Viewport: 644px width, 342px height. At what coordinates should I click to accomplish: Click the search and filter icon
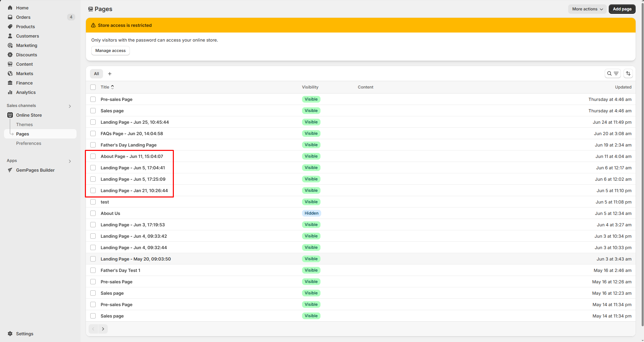tap(612, 73)
